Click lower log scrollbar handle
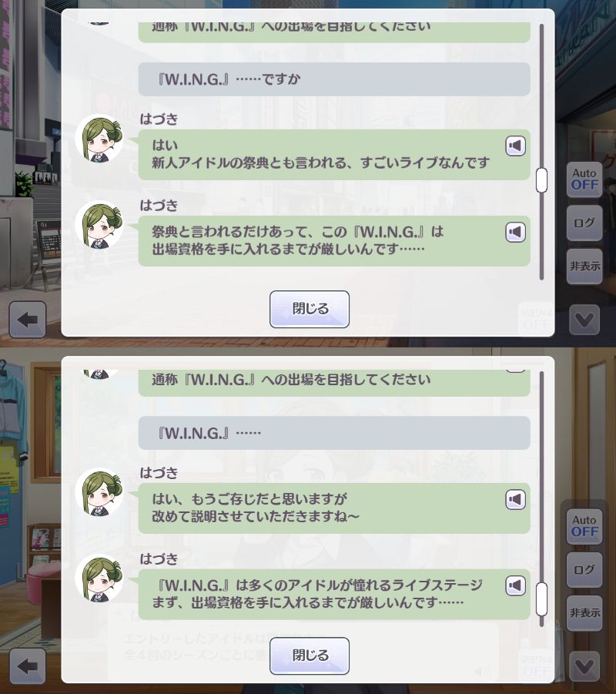616x694 pixels. pyautogui.click(x=541, y=599)
